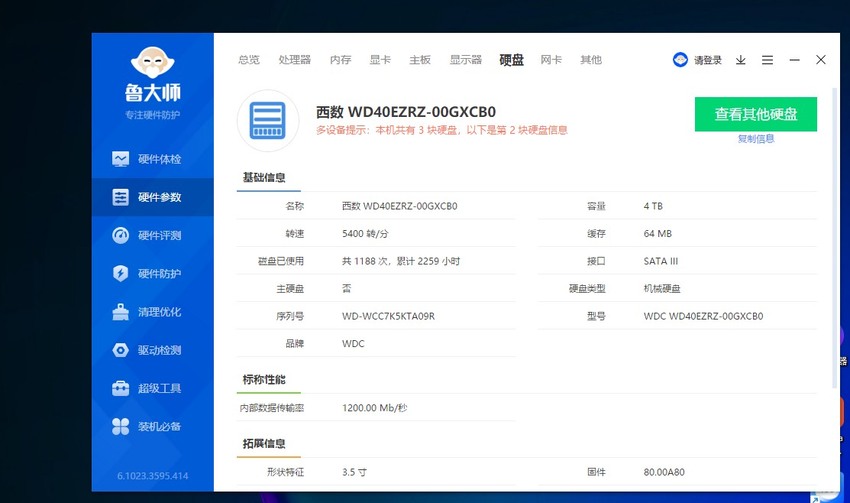Switch to 网卡 tab
Screen dimensions: 850x503
pyautogui.click(x=551, y=60)
